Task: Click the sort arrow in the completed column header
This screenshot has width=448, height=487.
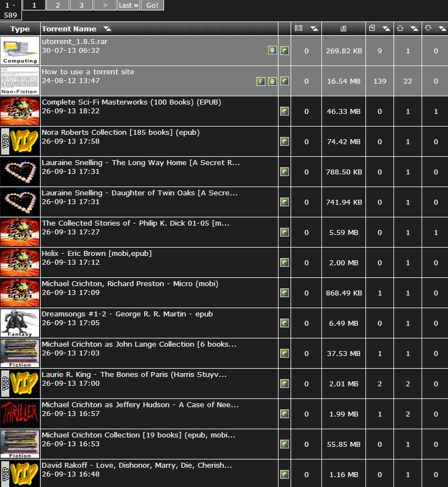Action: coord(386,29)
